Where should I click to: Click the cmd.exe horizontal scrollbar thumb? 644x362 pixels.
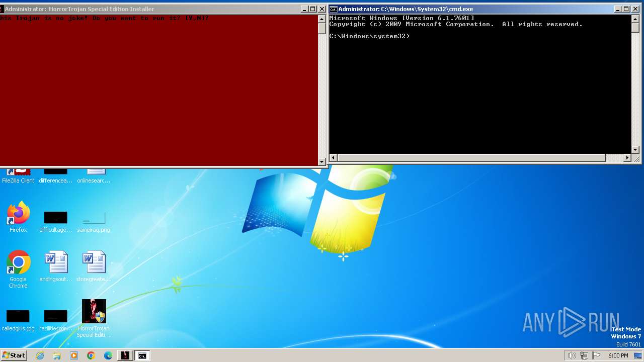(471, 158)
